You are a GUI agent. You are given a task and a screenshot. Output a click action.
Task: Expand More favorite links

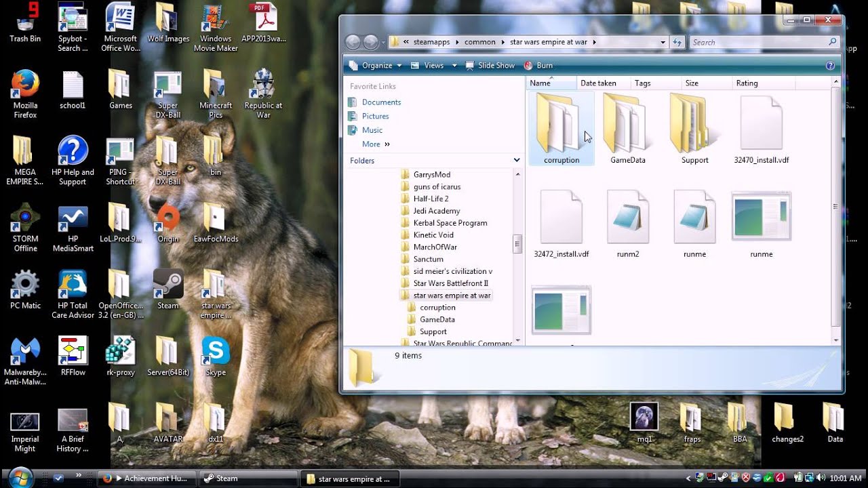[x=376, y=144]
